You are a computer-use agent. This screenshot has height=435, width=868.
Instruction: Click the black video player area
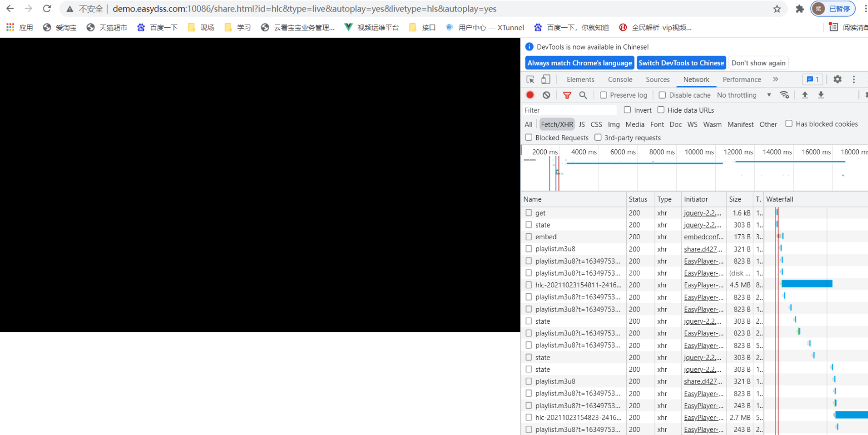pos(260,185)
